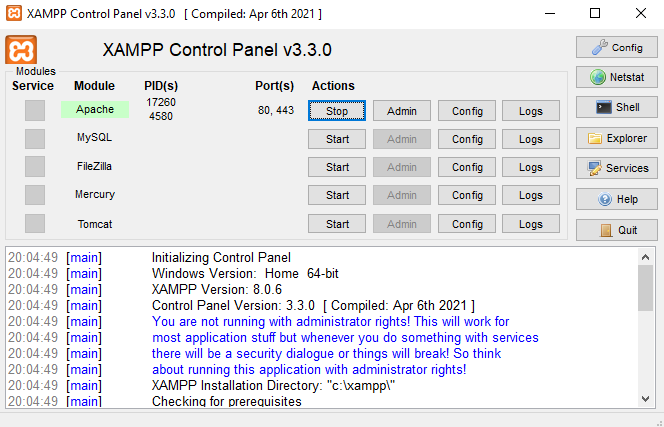Click the XAMPP logo icon in header
664x427 pixels.
[x=21, y=50]
